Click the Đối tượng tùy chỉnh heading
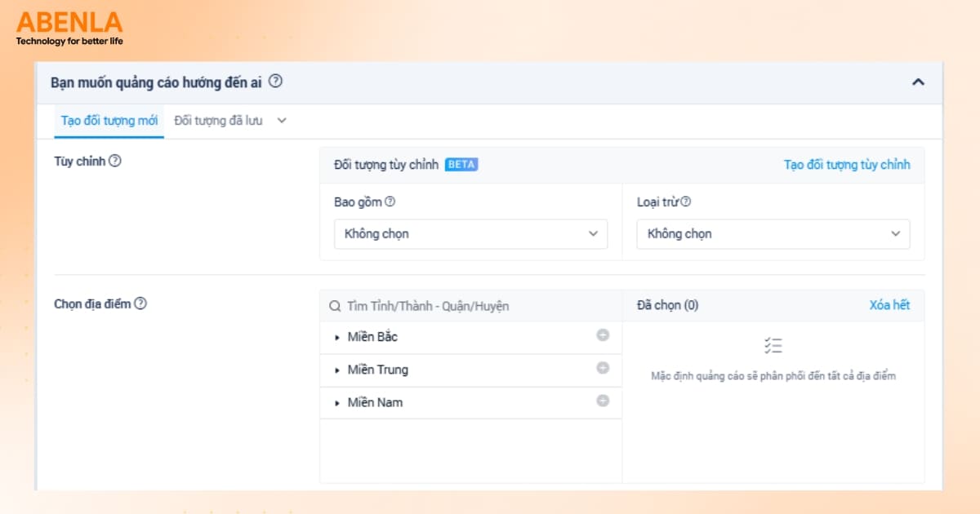Image resolution: width=980 pixels, height=514 pixels. point(386,165)
